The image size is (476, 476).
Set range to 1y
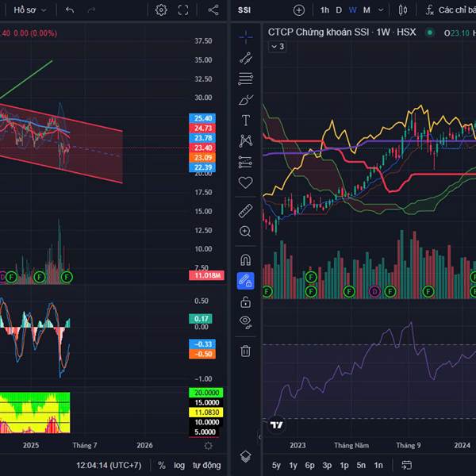point(293,465)
